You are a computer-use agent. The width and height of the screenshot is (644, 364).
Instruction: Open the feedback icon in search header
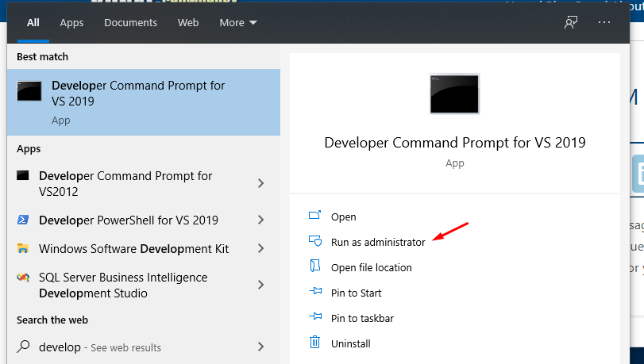[x=571, y=22]
